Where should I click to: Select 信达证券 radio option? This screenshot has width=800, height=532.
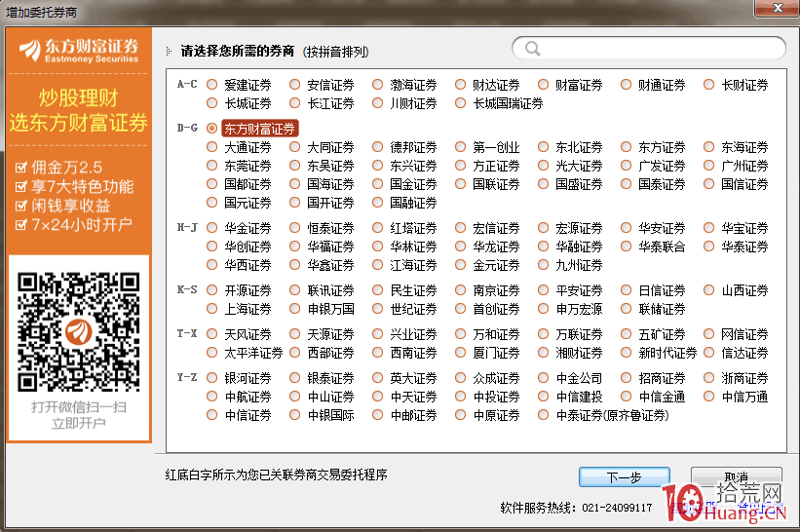pos(708,353)
